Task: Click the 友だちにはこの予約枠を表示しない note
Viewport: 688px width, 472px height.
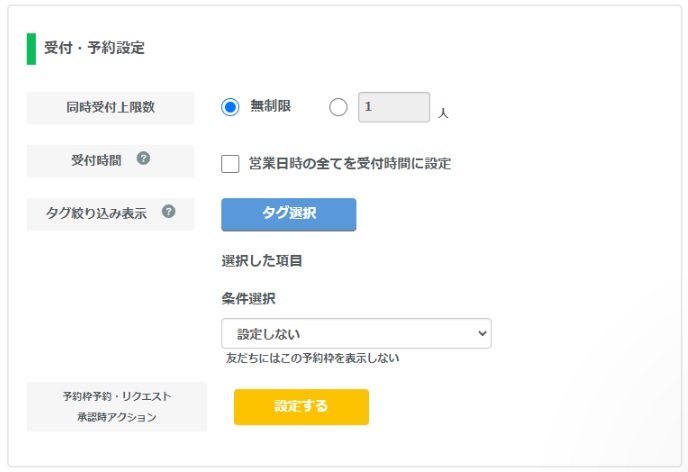Action: point(312,358)
